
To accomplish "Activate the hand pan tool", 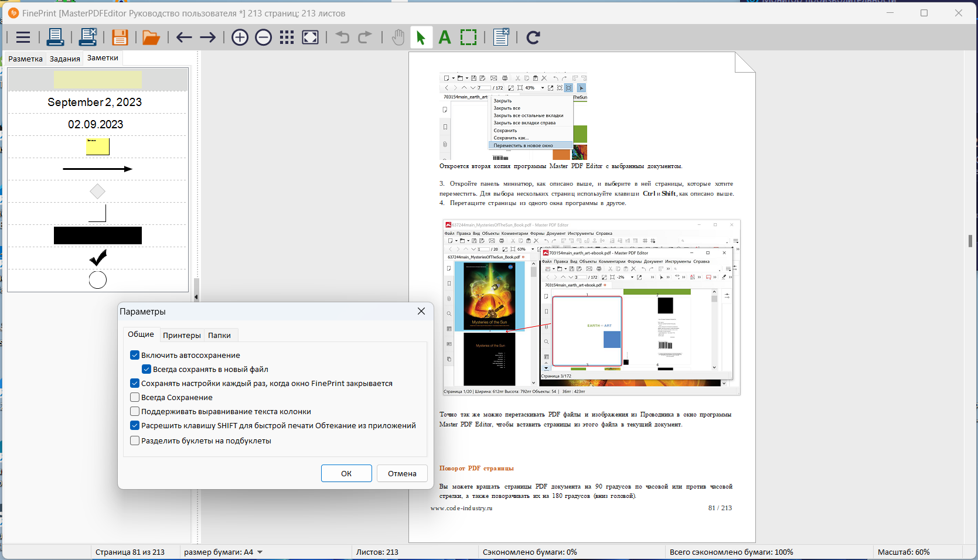I will coord(398,37).
